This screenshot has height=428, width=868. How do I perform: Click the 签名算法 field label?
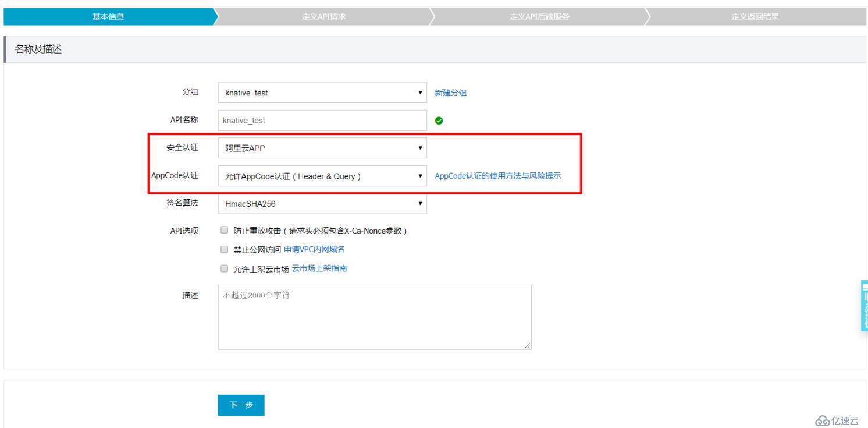point(182,203)
